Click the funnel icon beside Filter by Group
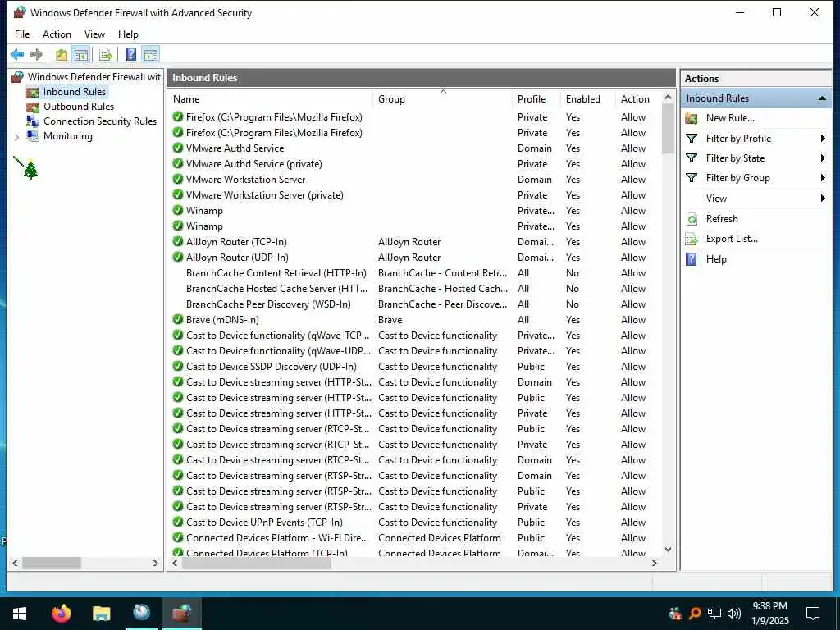The image size is (840, 630). tap(692, 178)
